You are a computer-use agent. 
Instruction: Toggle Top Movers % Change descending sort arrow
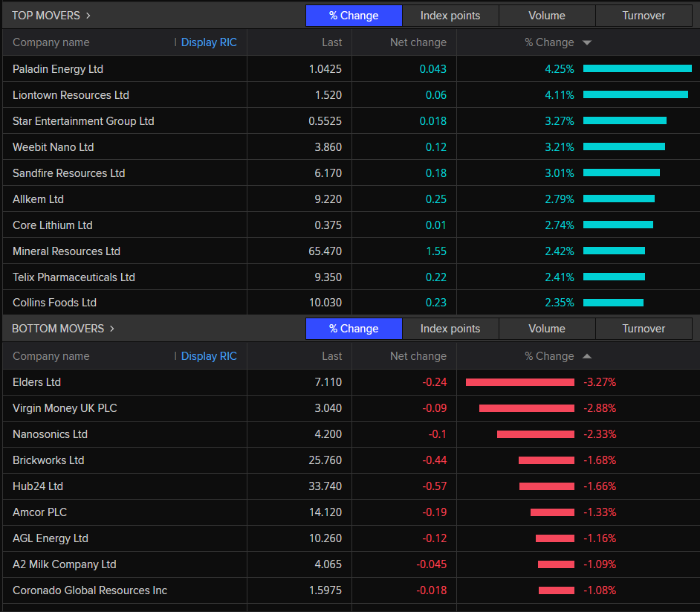pyautogui.click(x=587, y=43)
